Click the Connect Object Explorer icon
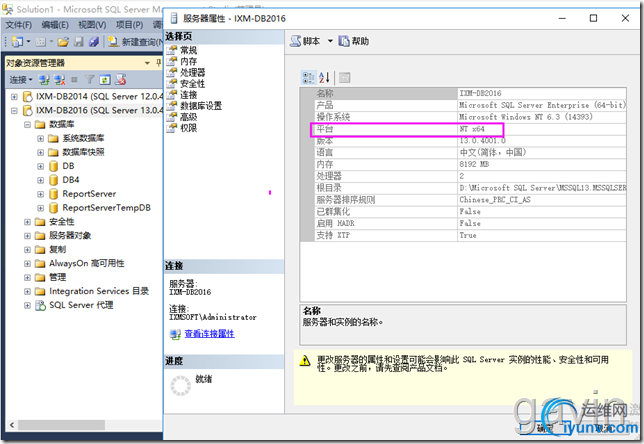The width and height of the screenshot is (644, 444). click(44, 80)
